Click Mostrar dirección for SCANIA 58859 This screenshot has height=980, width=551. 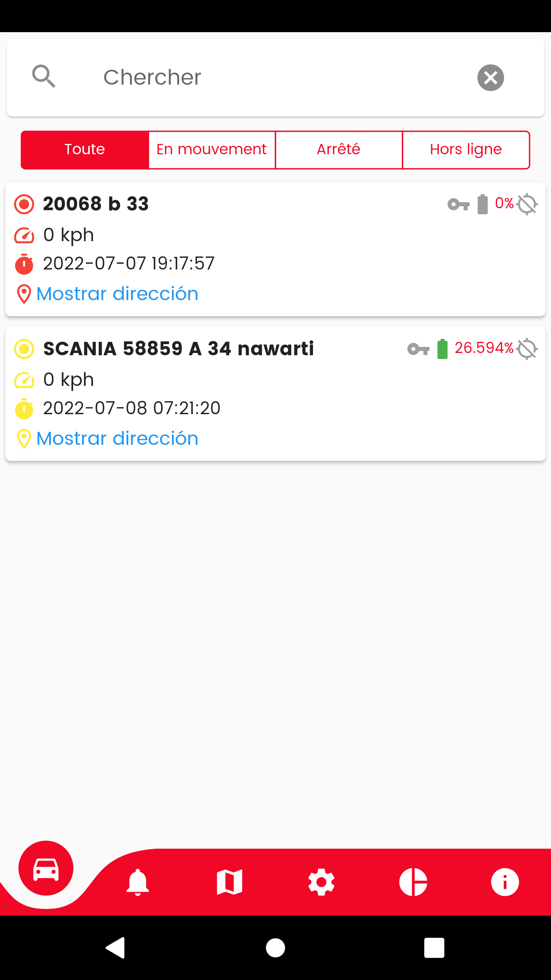(x=117, y=438)
